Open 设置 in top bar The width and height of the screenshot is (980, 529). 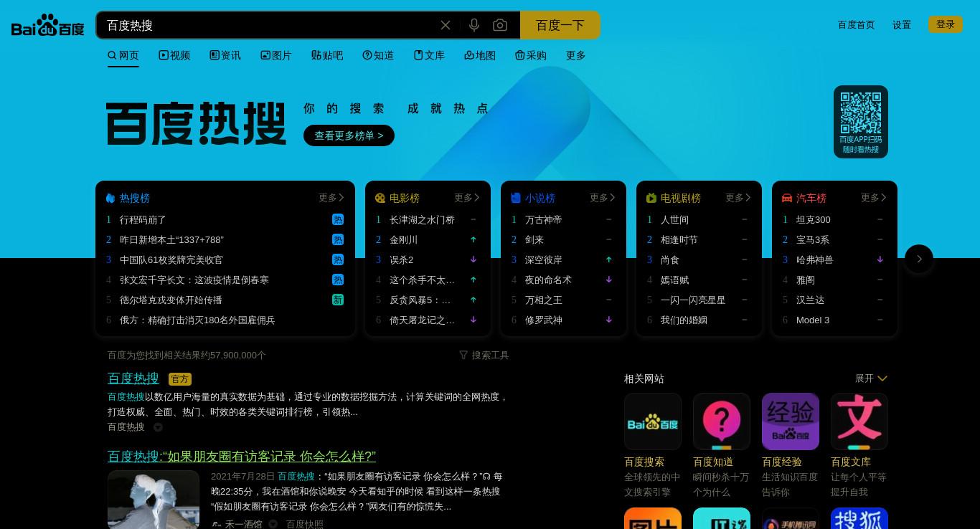(x=902, y=24)
